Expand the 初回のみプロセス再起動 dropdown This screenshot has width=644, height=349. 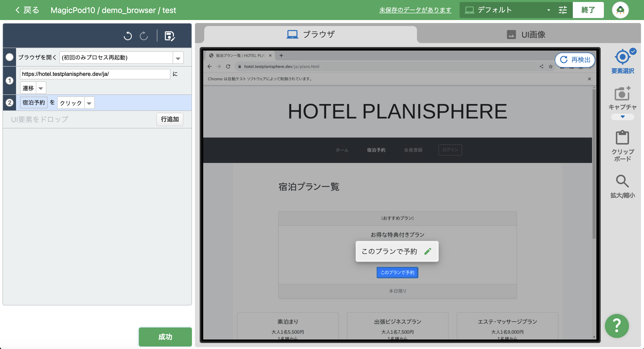[178, 58]
